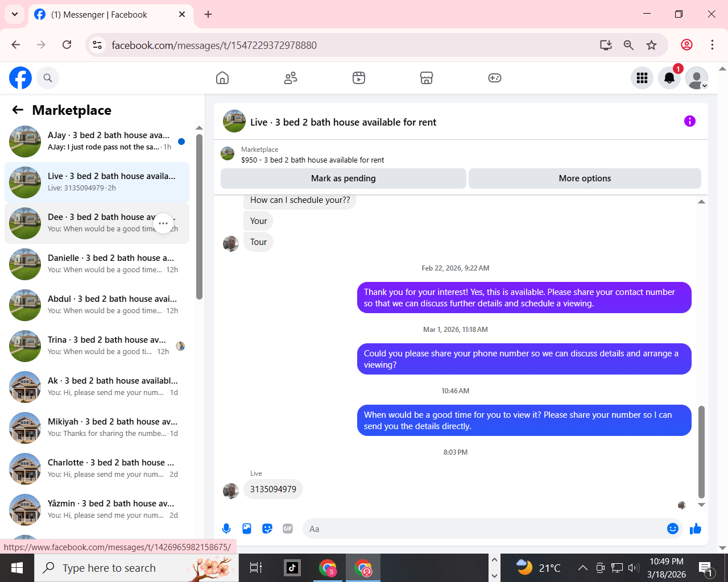Open Danielle conversation
Viewport: 728px width, 582px height.
pyautogui.click(x=97, y=264)
